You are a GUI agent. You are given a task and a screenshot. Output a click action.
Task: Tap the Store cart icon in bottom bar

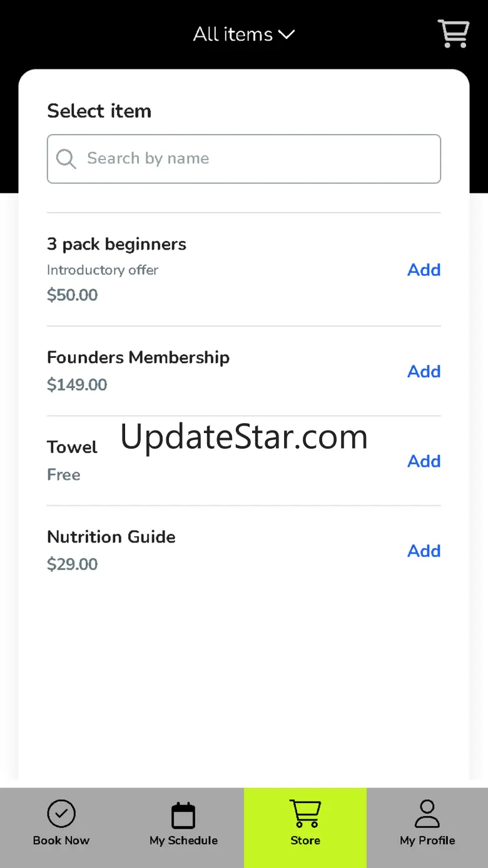coord(305,814)
